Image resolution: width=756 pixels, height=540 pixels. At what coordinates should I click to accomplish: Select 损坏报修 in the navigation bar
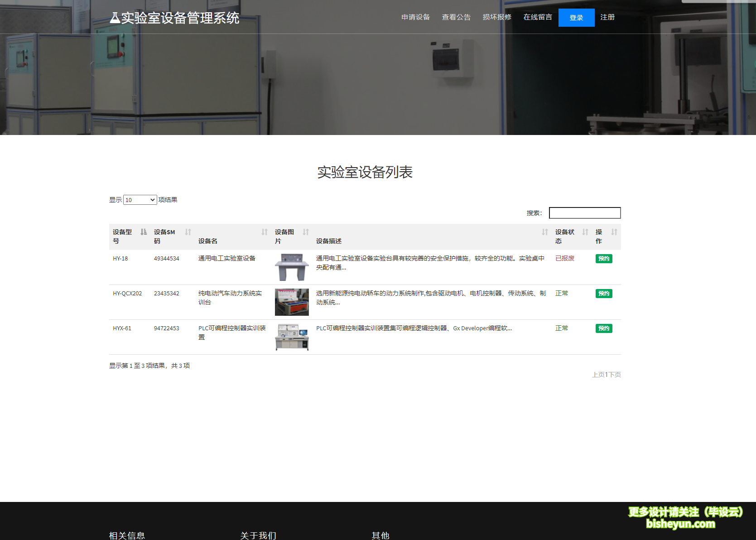pos(497,17)
